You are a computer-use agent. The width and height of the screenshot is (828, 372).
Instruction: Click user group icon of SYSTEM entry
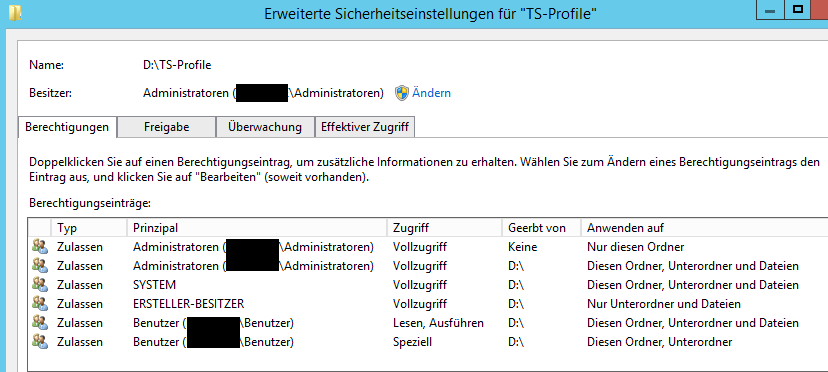tap(40, 285)
